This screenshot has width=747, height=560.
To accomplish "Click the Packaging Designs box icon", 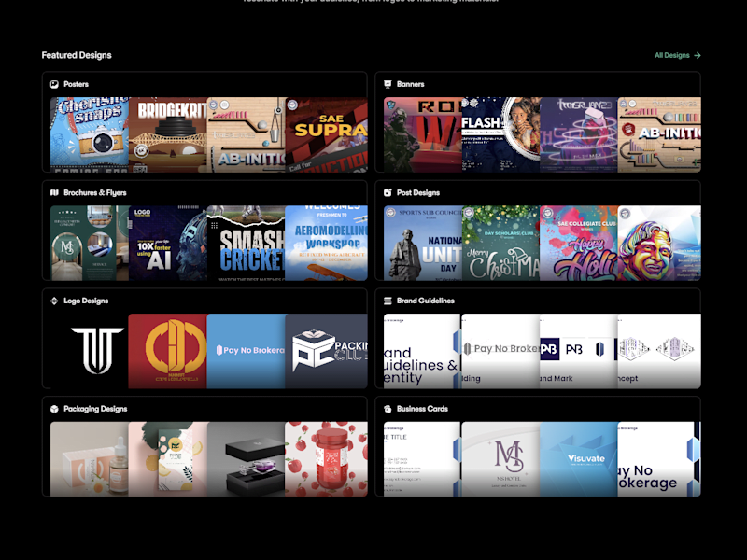I will pos(54,409).
